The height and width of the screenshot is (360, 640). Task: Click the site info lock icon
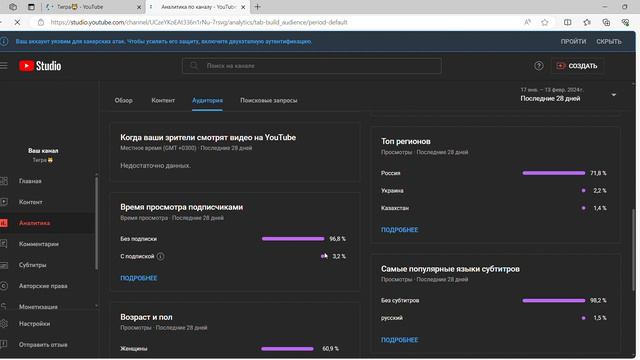tap(41, 22)
